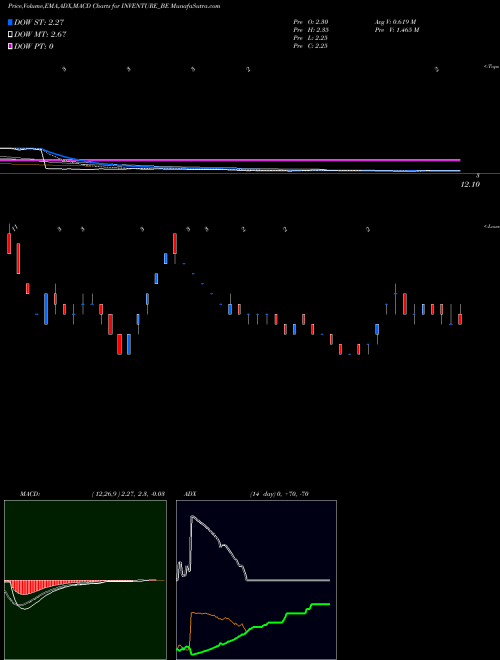Click the '<Lows' marker label

(492, 226)
